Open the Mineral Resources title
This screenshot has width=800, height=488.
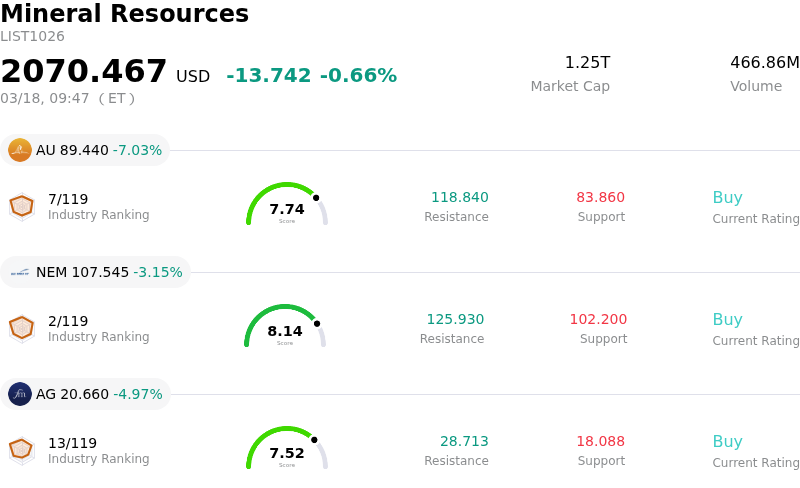coord(124,15)
